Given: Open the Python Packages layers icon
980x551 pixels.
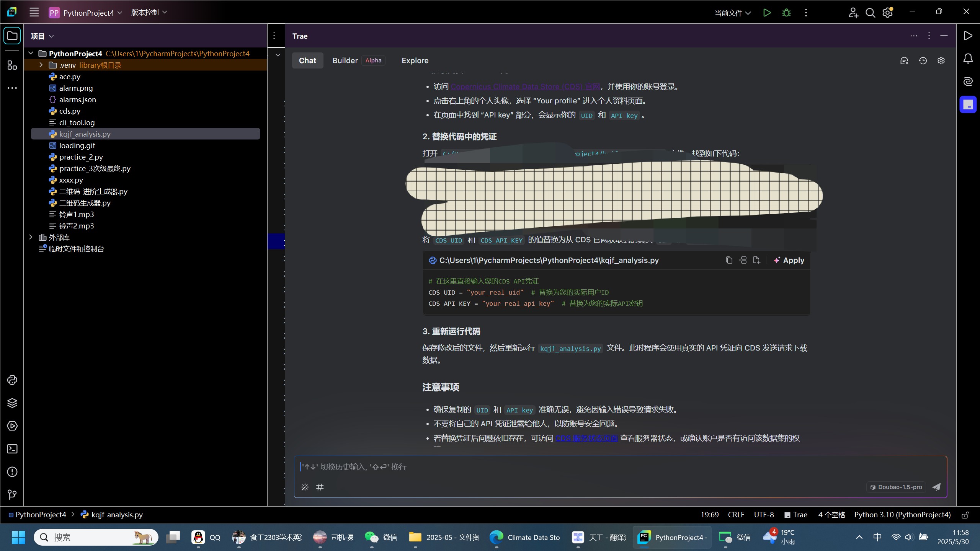Looking at the screenshot, I should click(12, 403).
